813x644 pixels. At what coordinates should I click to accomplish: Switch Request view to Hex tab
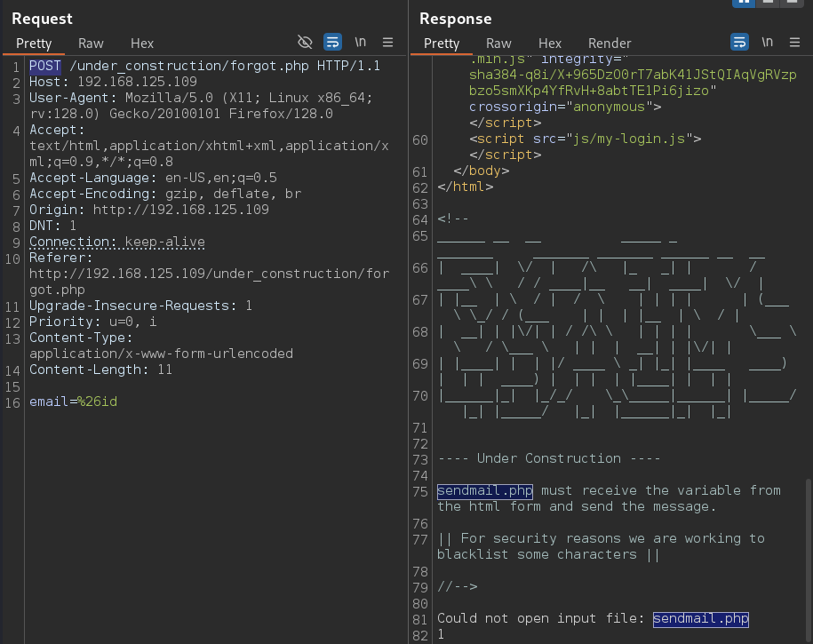(142, 43)
